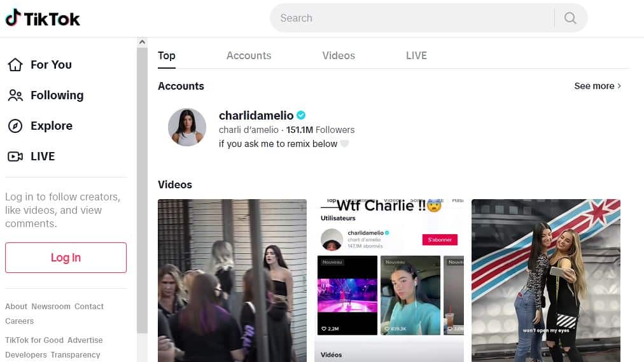Click the search magnifier icon
The image size is (644, 362).
point(570,18)
